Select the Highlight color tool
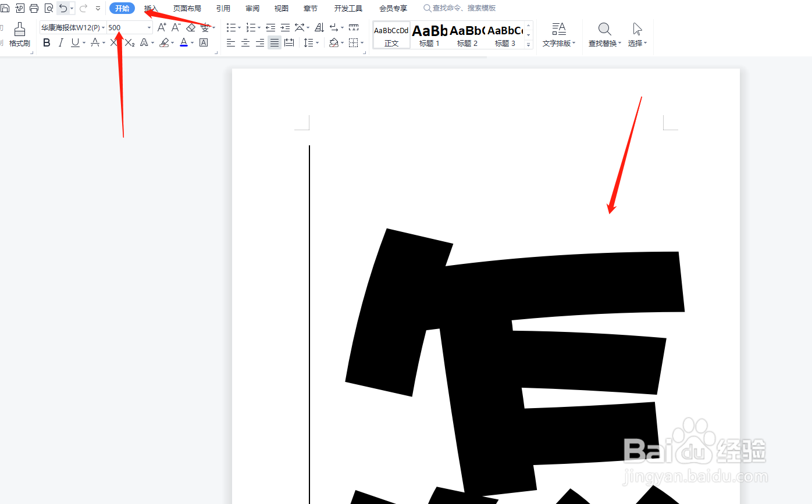 pyautogui.click(x=165, y=42)
